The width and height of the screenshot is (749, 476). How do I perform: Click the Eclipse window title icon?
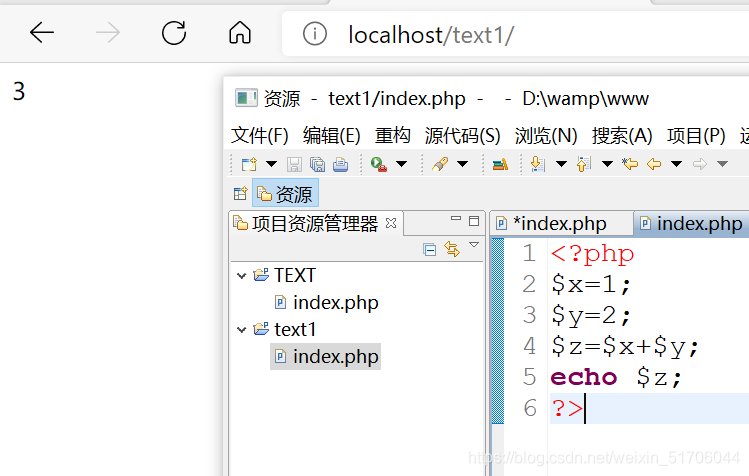[x=246, y=98]
